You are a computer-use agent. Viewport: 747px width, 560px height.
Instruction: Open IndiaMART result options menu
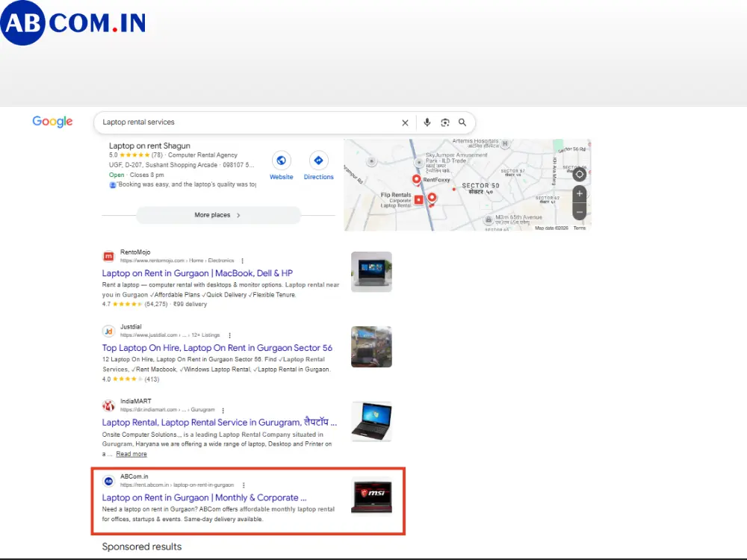click(223, 410)
